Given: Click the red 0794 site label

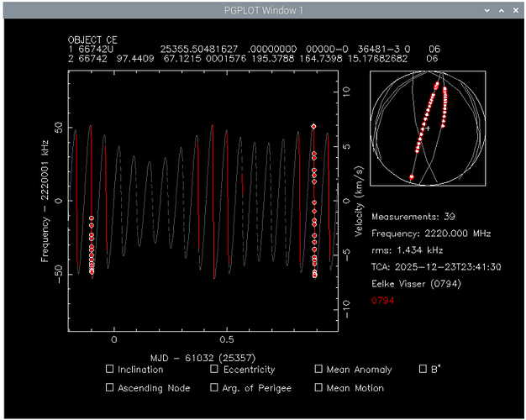Looking at the screenshot, I should 381,299.
